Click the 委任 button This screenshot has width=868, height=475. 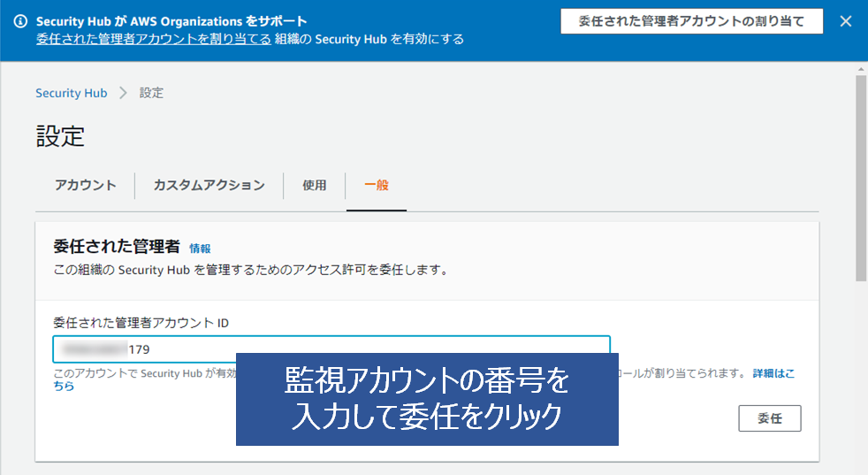[769, 418]
